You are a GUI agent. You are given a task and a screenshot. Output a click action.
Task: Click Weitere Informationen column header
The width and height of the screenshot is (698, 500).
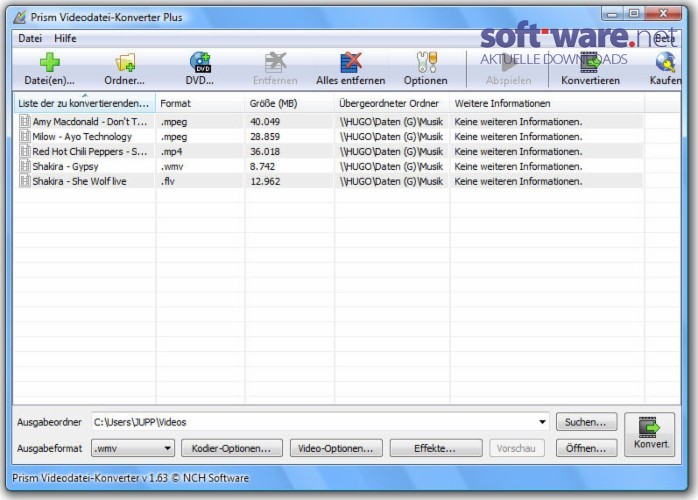pyautogui.click(x=547, y=103)
